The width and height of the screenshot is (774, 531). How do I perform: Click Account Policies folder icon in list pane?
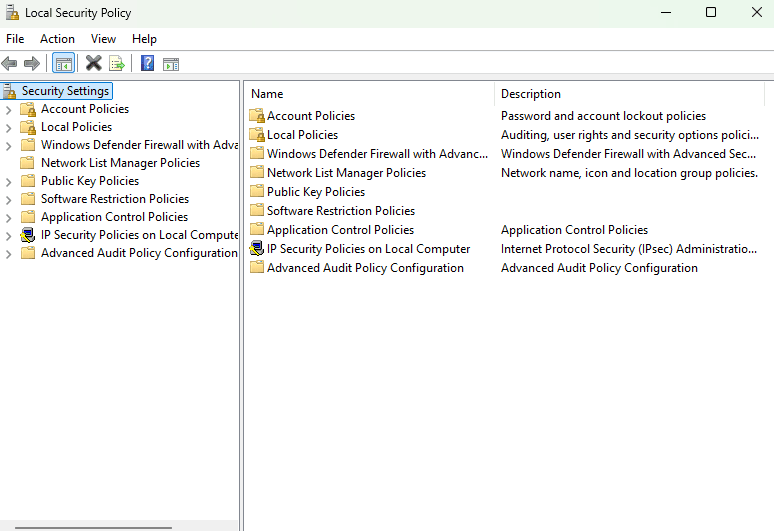257,116
